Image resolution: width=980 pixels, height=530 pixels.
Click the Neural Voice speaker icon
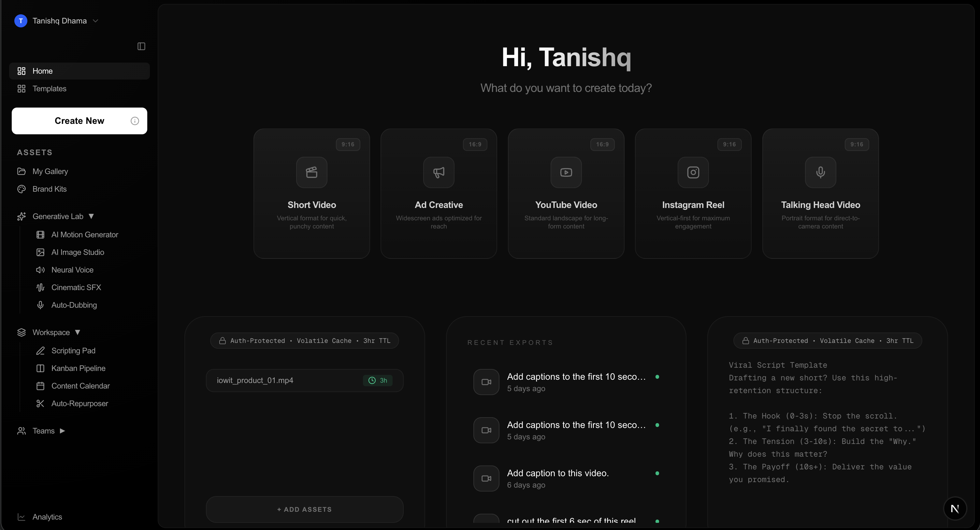click(x=40, y=270)
